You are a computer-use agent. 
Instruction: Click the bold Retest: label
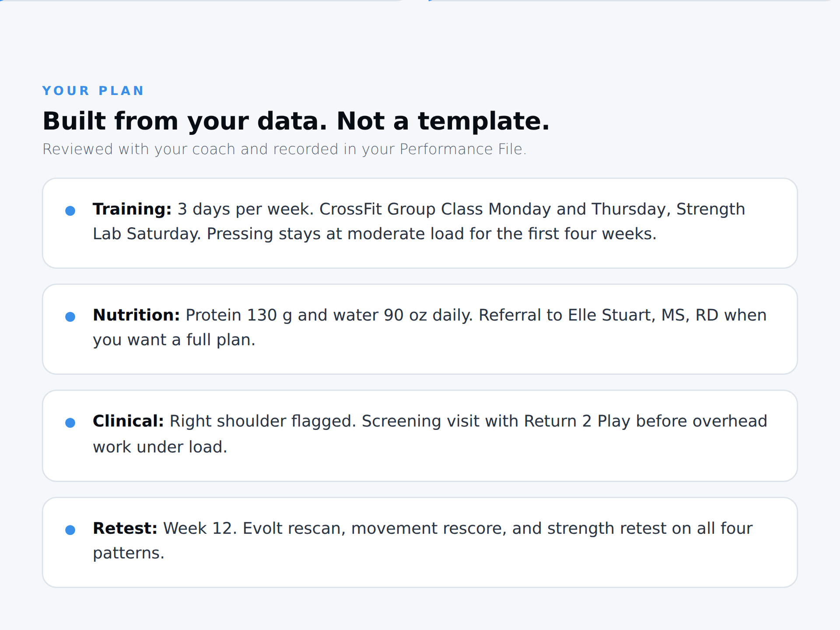click(x=125, y=528)
